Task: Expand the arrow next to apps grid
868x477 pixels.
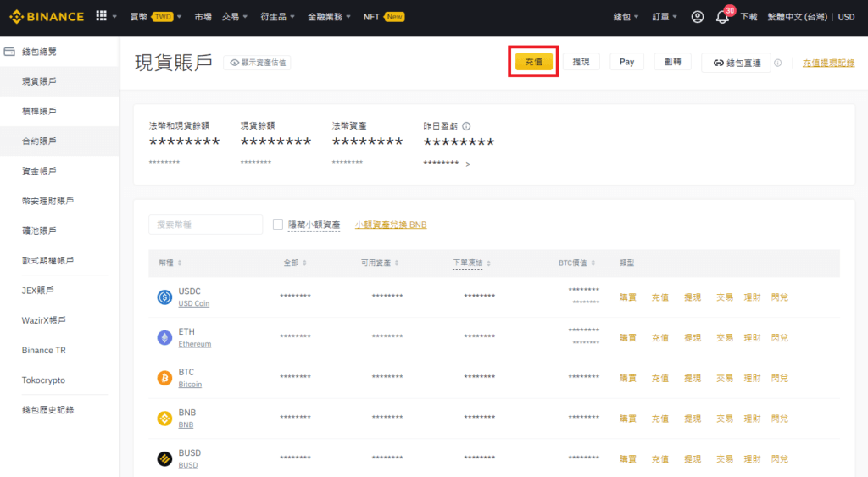Action: coord(114,17)
